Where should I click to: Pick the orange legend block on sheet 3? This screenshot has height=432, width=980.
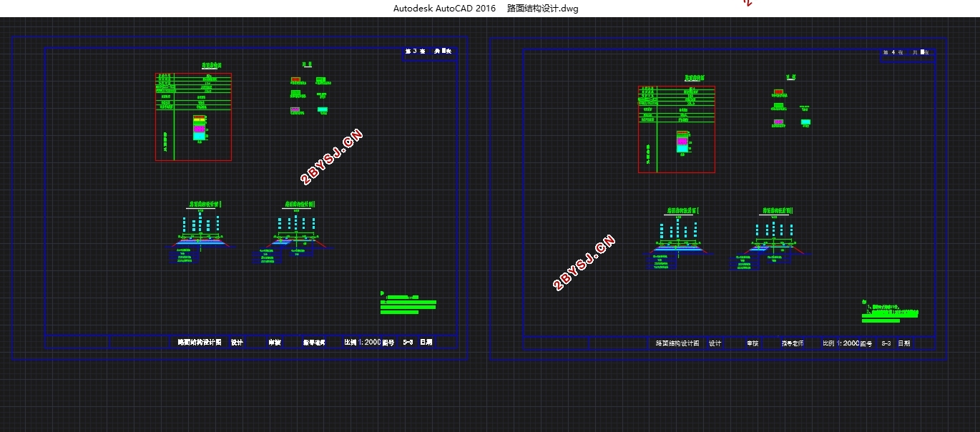[x=295, y=79]
